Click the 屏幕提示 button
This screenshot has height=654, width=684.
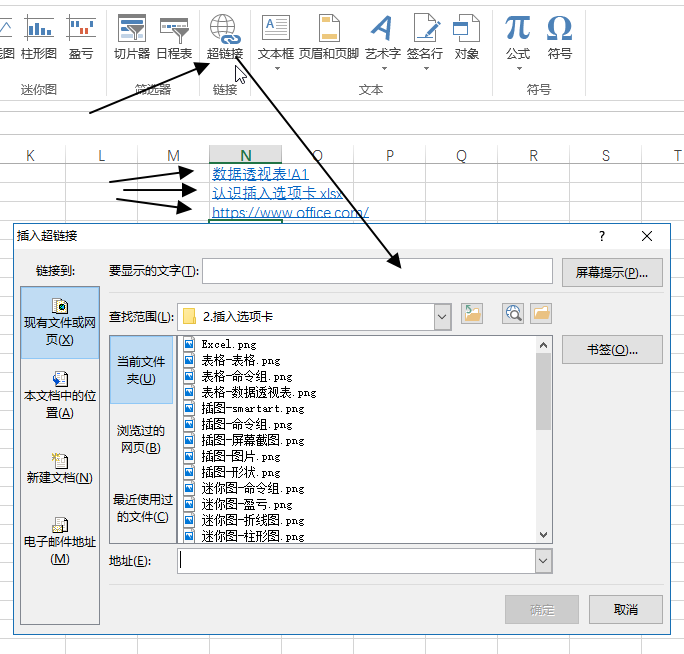pyautogui.click(x=612, y=272)
